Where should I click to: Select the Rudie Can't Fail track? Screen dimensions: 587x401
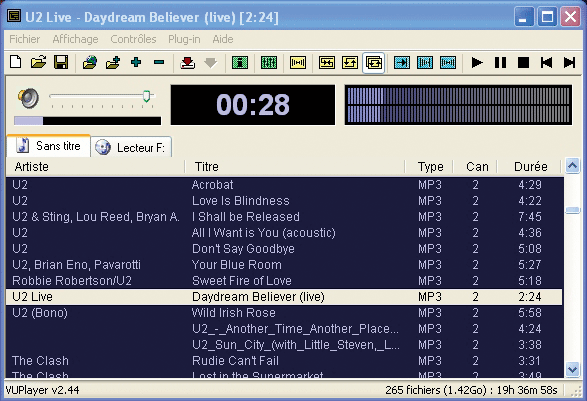[284, 361]
